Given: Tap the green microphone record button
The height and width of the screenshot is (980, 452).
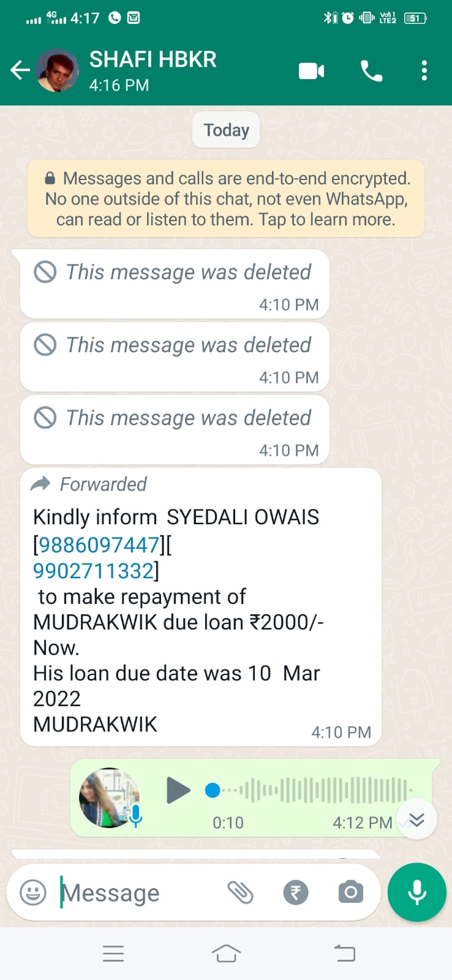Looking at the screenshot, I should [417, 892].
